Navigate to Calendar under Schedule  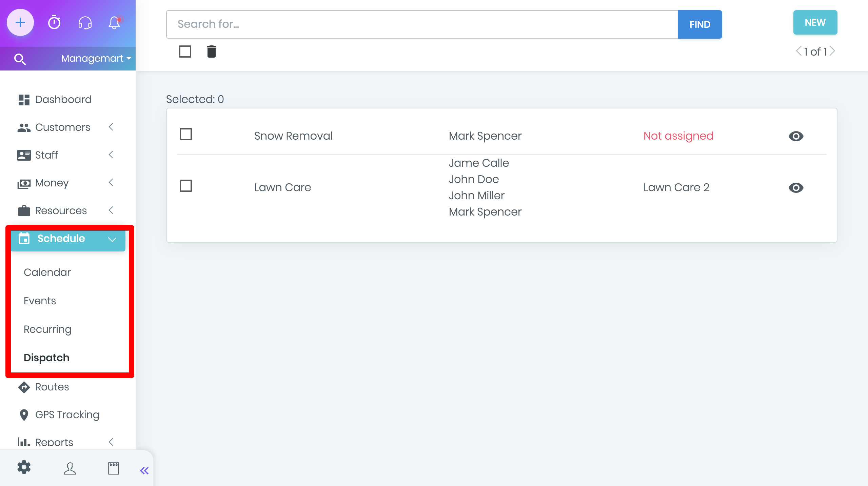47,272
